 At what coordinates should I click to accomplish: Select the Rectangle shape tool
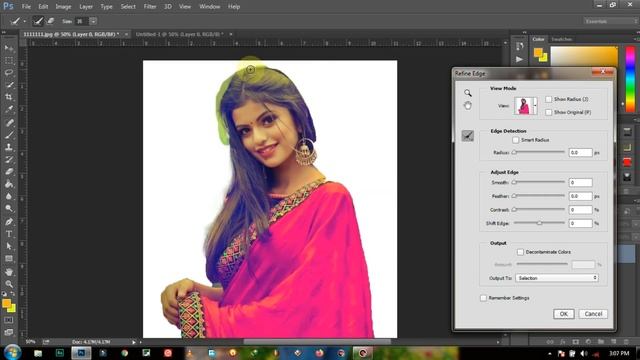click(9, 258)
